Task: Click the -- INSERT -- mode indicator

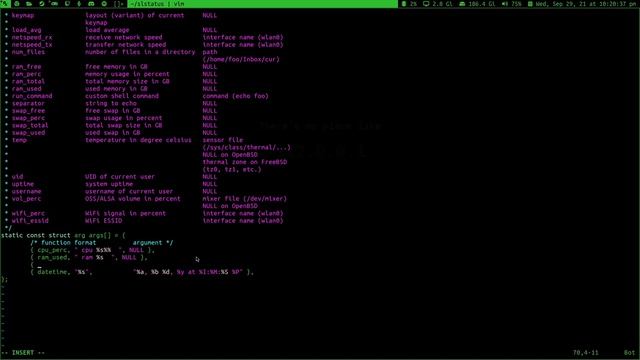Action: (x=23, y=353)
